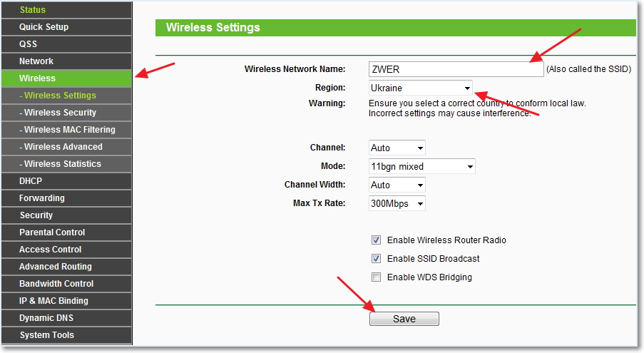Open Wireless Security submenu
Viewport: 644px width, 353px height.
coord(66,113)
